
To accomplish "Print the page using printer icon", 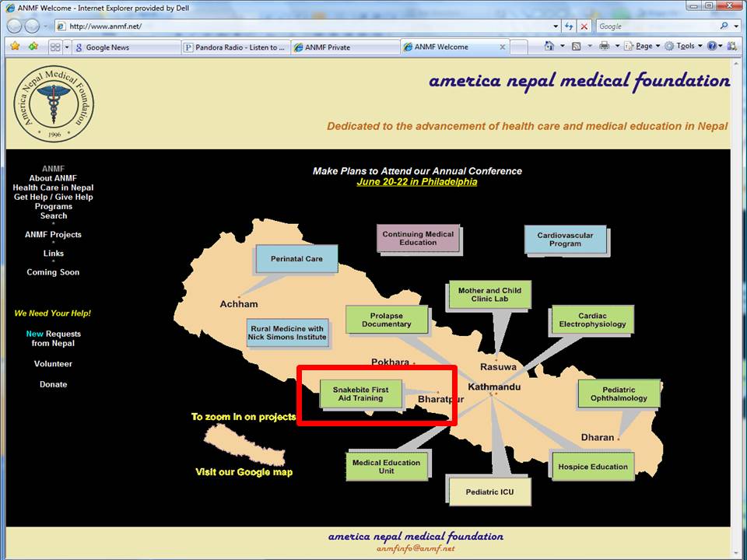I will coord(604,47).
